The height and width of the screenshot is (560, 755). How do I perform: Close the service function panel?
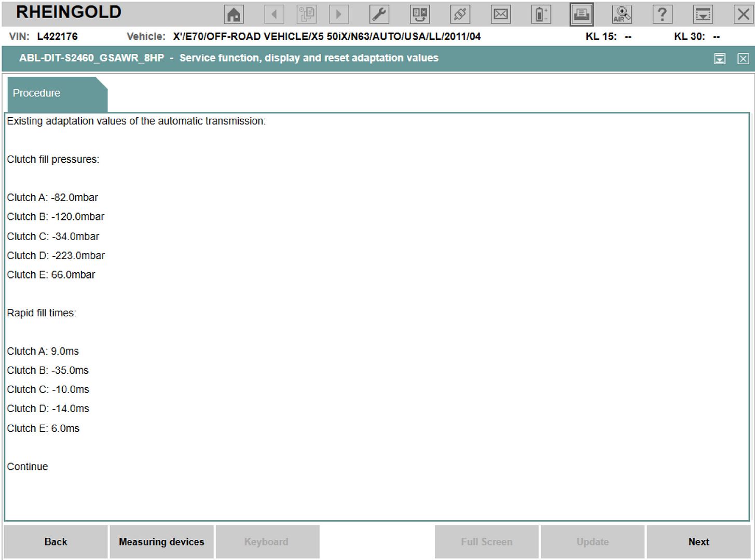(743, 59)
